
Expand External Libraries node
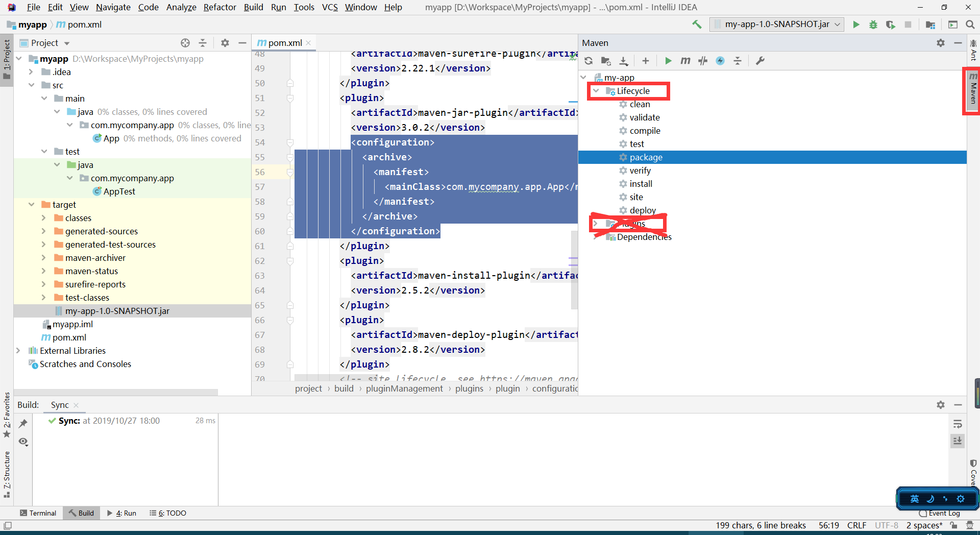18,351
